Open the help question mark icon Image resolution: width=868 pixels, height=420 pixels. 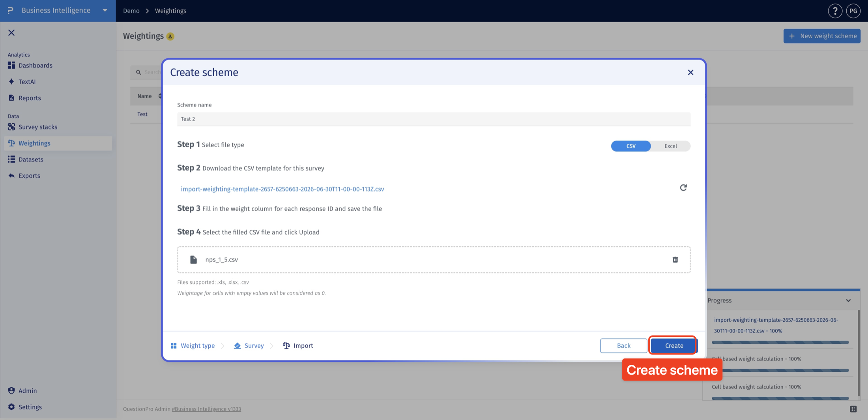[835, 11]
